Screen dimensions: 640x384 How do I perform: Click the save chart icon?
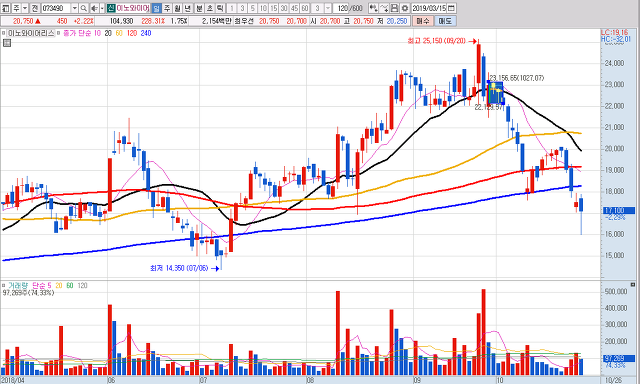tap(394, 8)
